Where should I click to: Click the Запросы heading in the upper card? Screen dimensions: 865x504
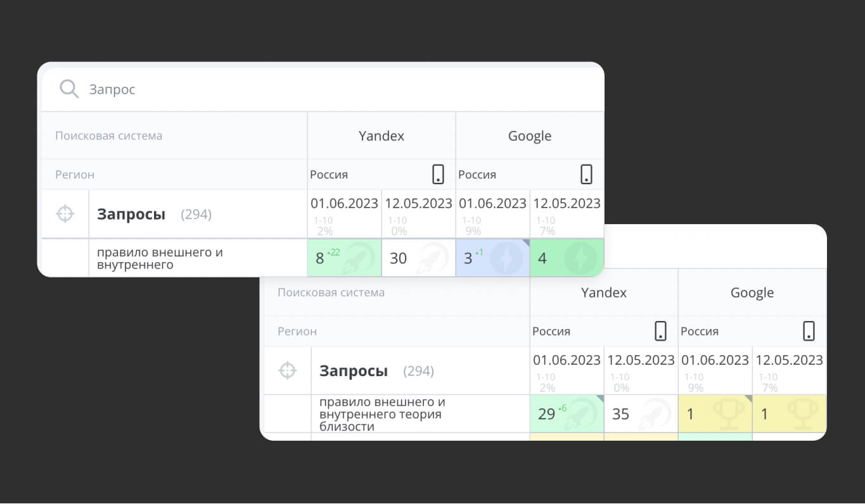pyautogui.click(x=131, y=214)
